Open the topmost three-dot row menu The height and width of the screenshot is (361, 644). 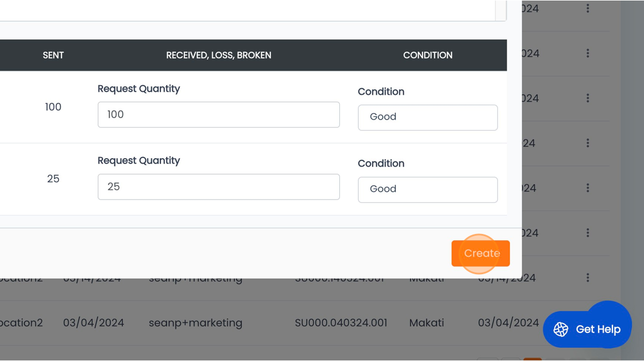(x=588, y=9)
